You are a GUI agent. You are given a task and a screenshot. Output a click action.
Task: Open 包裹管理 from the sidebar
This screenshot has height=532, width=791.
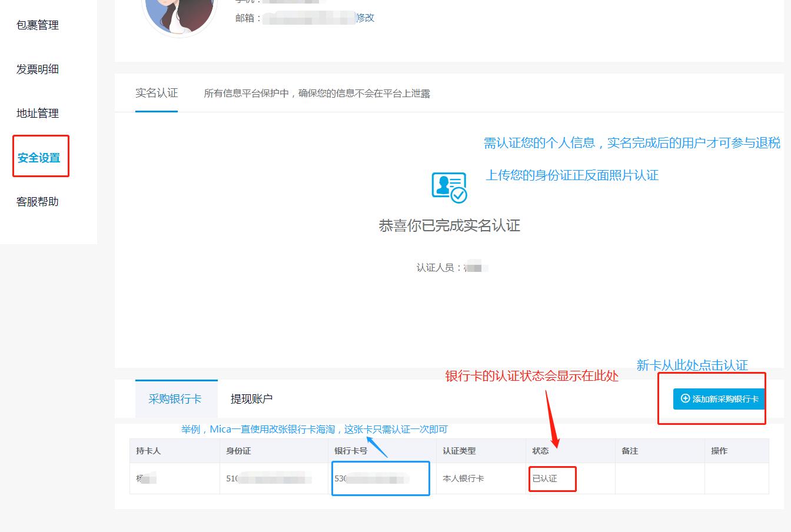coord(36,25)
